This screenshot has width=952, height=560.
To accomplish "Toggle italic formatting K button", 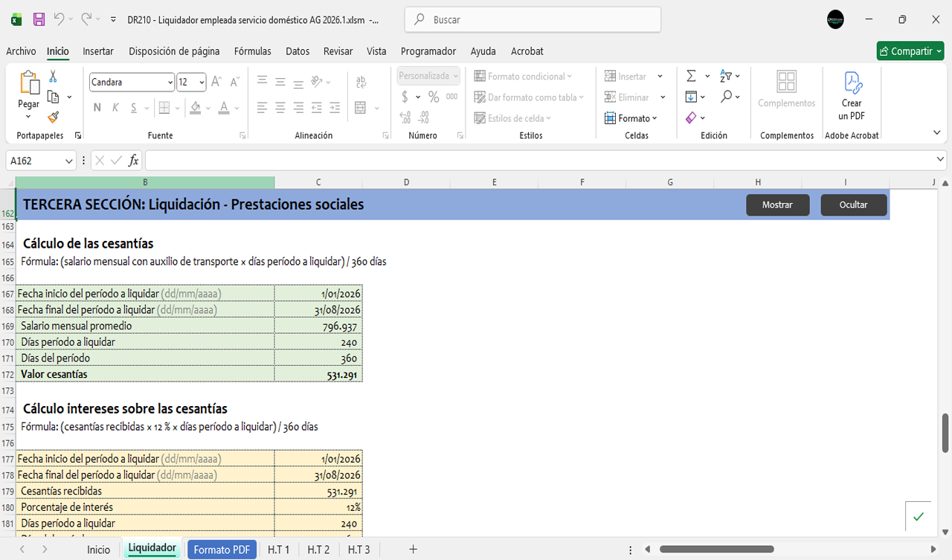I will (115, 108).
